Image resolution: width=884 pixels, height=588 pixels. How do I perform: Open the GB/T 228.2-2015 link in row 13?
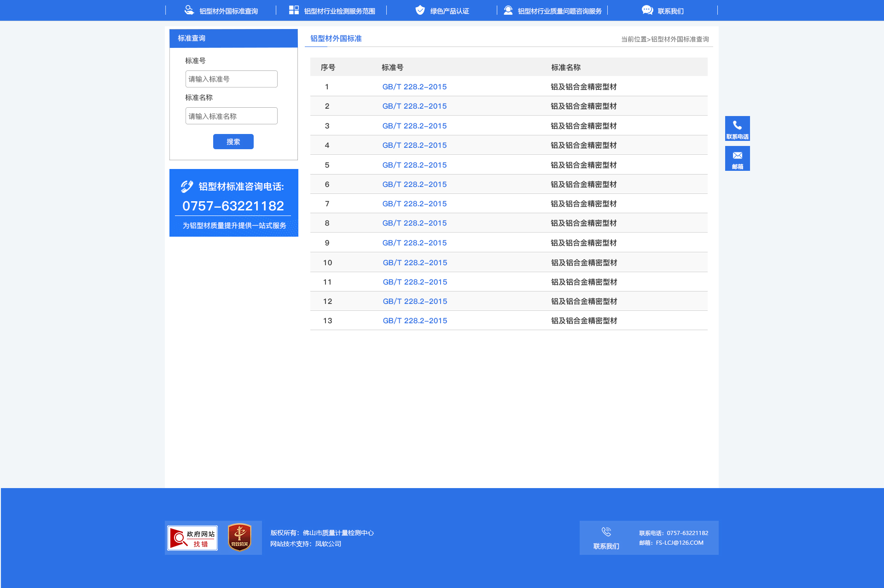(x=415, y=320)
